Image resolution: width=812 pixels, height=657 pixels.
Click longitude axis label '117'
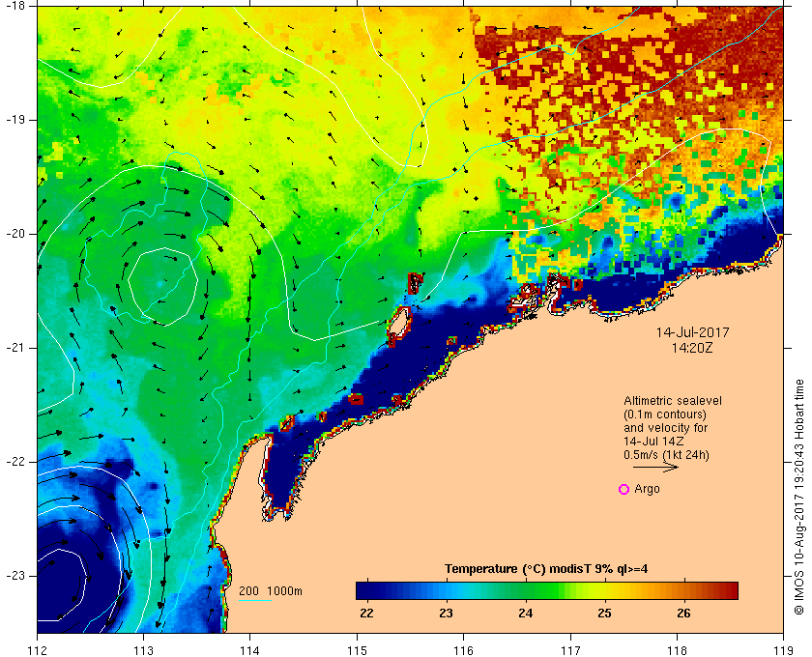point(570,650)
